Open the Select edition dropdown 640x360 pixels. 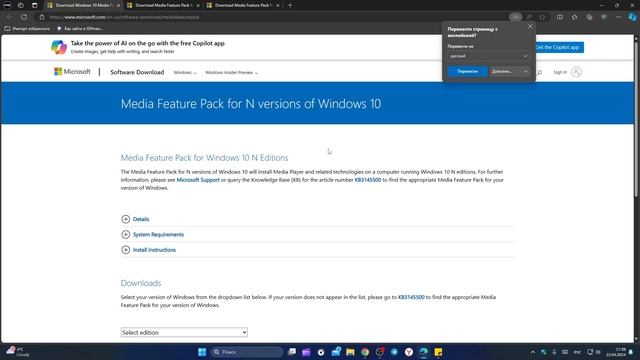pos(184,332)
